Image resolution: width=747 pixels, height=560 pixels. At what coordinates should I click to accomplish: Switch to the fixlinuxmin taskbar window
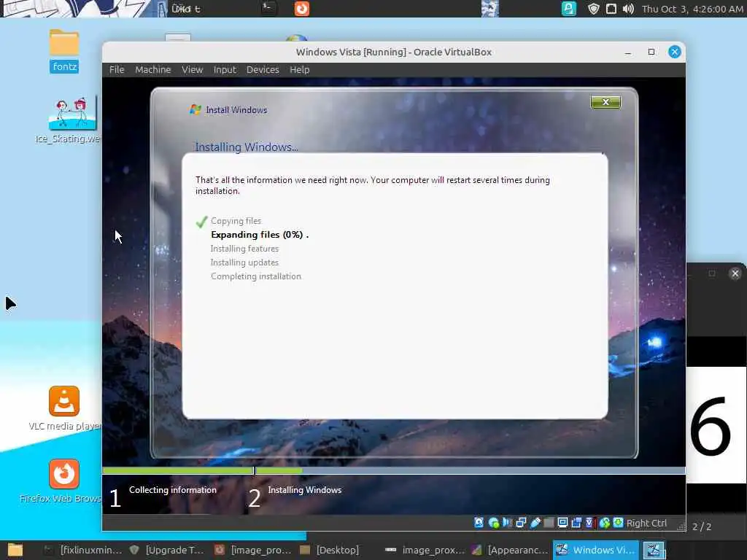click(83, 550)
